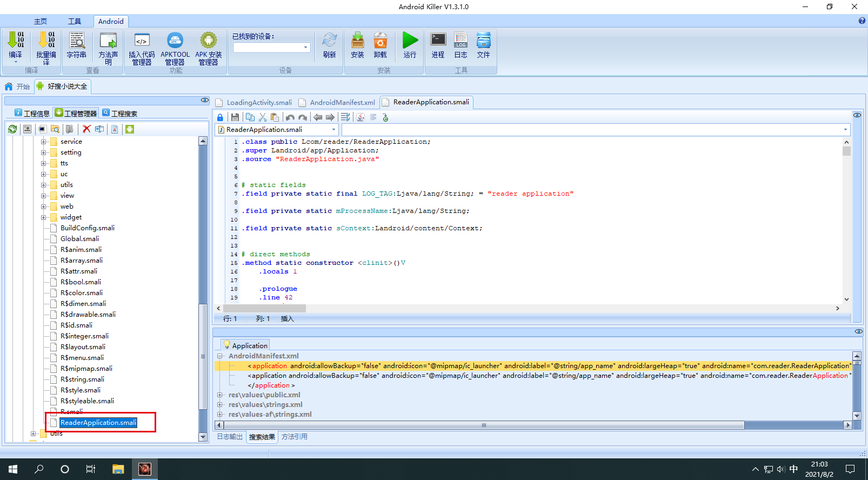
Task: Expand the service folder
Action: [x=44, y=142]
